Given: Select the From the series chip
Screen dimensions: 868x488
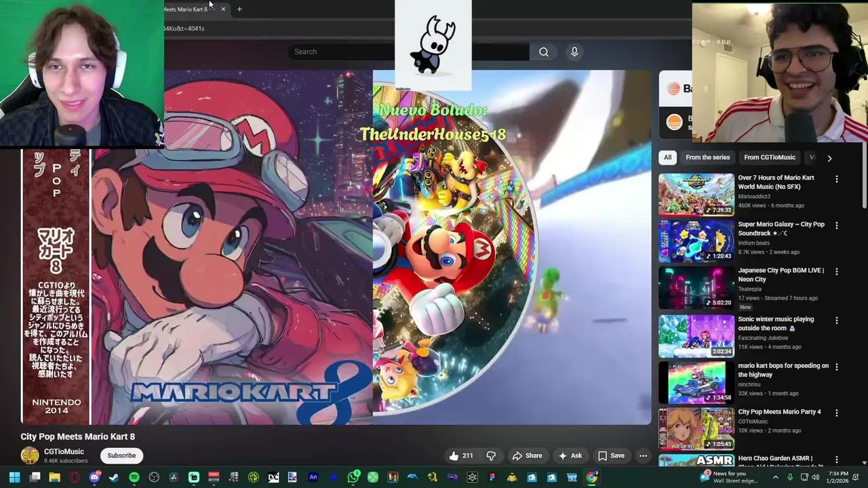Looking at the screenshot, I should 707,157.
